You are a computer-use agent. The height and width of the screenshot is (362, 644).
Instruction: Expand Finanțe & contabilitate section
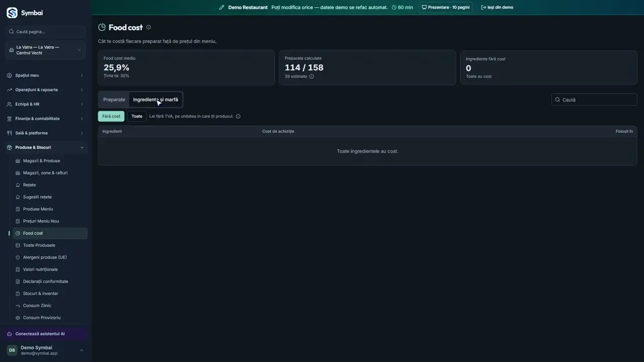[x=45, y=119]
